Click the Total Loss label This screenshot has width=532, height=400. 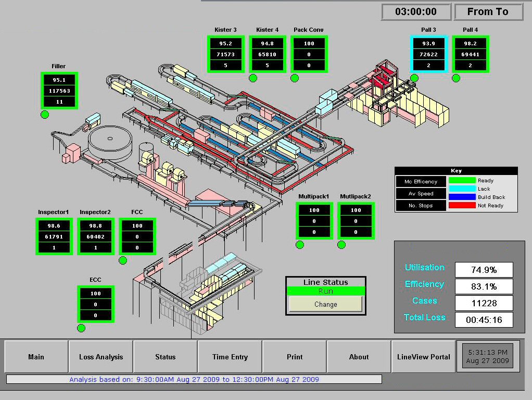[424, 317]
